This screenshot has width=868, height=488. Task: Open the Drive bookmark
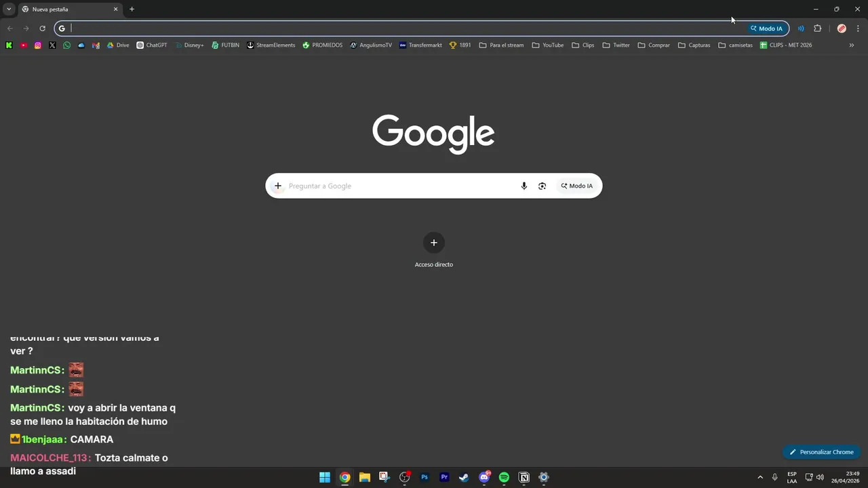coord(117,45)
